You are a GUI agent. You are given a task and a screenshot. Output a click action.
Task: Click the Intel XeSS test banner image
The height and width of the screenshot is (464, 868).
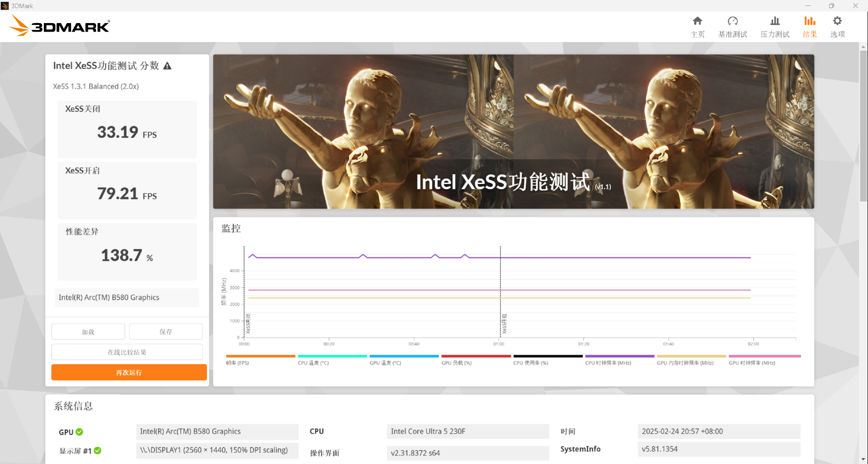[x=514, y=132]
